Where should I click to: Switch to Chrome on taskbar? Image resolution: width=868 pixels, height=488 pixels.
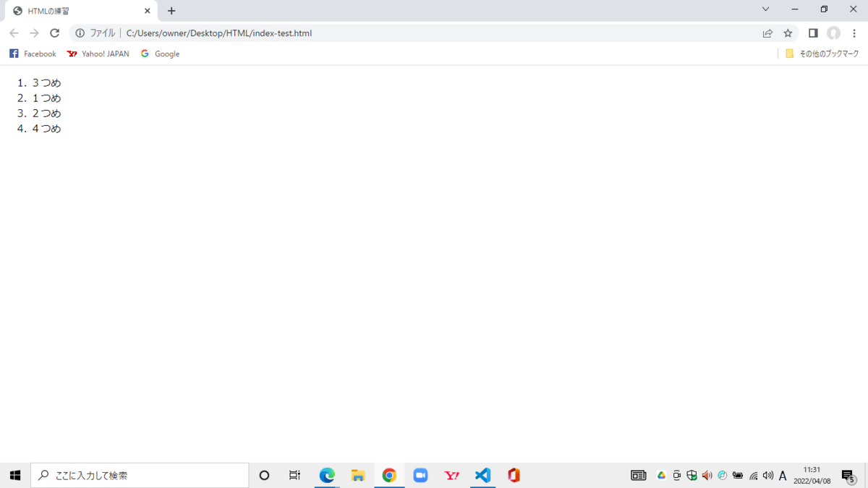coord(389,475)
